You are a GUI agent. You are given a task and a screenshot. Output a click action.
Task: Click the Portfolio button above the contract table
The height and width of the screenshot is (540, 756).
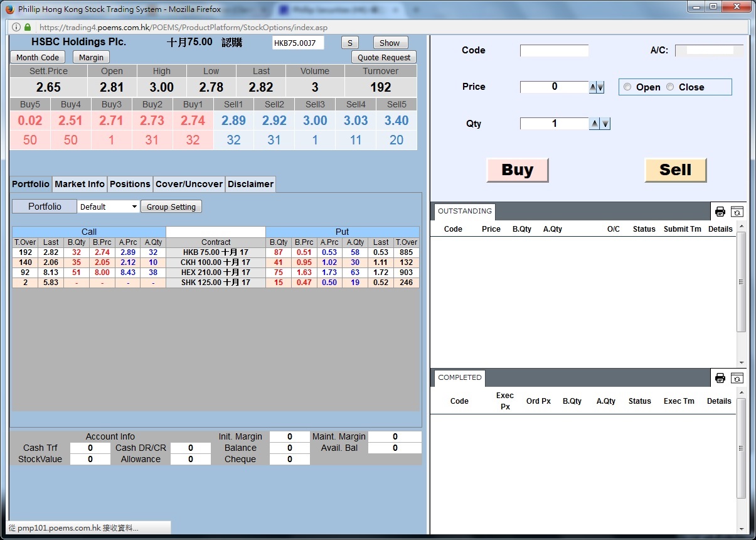coord(45,207)
